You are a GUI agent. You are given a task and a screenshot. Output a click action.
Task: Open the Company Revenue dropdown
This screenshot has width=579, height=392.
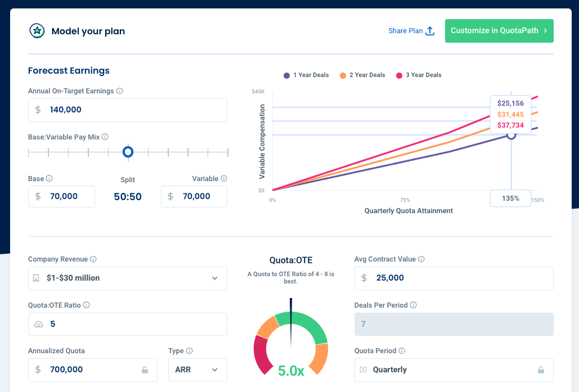click(128, 278)
